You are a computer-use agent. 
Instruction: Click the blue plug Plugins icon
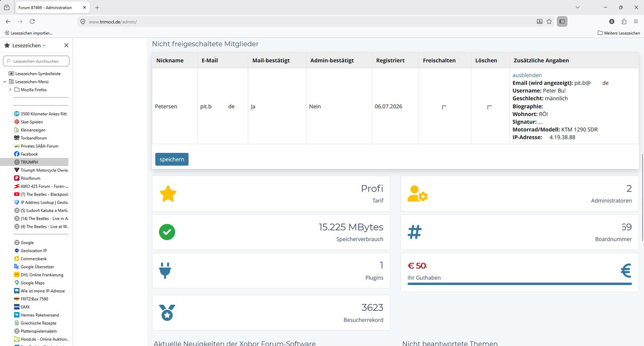pos(165,271)
